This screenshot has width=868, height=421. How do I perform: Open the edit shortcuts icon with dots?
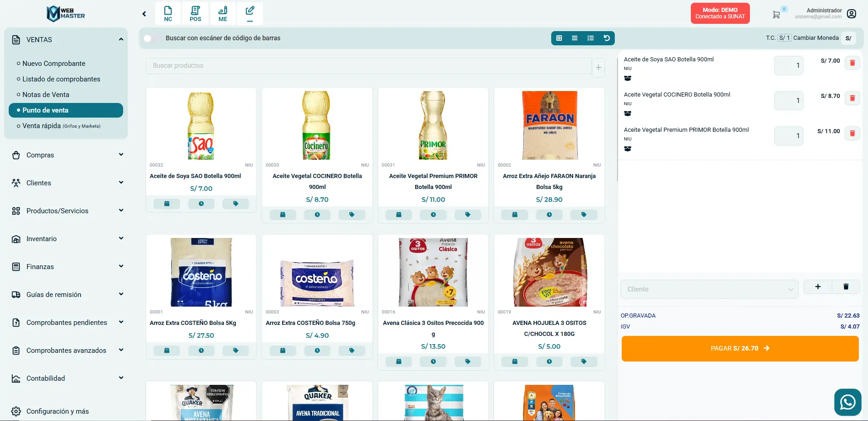pyautogui.click(x=250, y=13)
